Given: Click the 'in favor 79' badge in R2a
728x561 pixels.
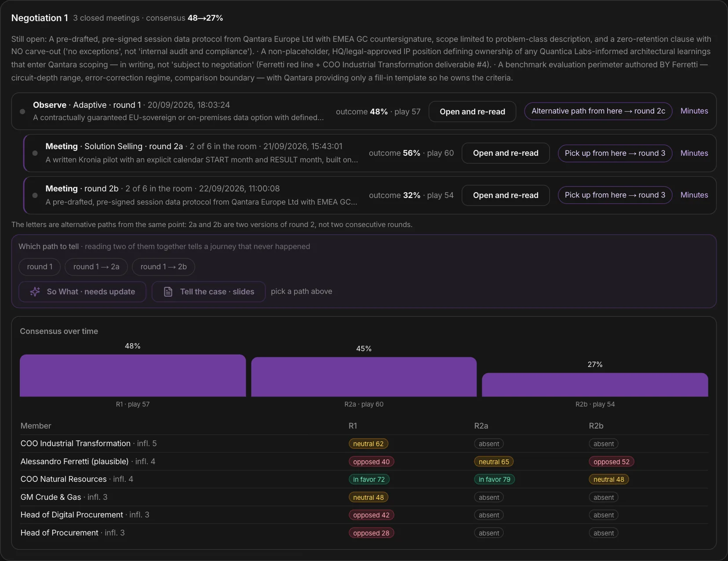Looking at the screenshot, I should pyautogui.click(x=495, y=479).
